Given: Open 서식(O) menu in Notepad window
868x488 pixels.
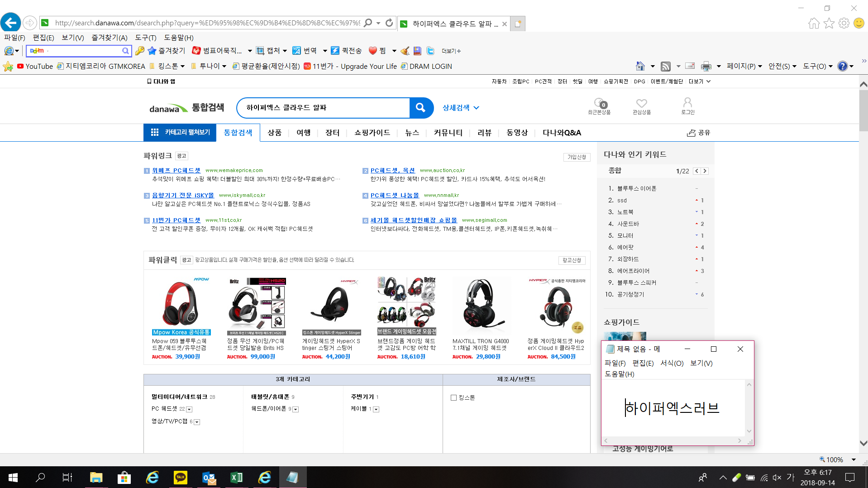Looking at the screenshot, I should tap(672, 363).
